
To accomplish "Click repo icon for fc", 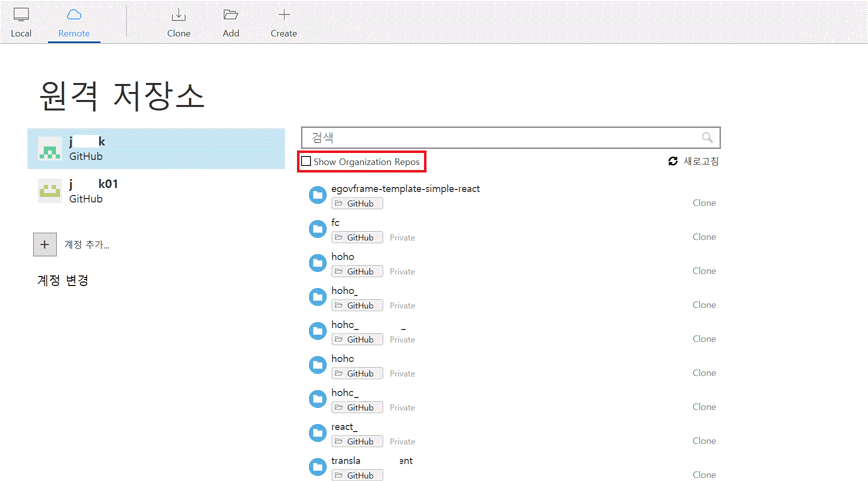I will coord(318,229).
